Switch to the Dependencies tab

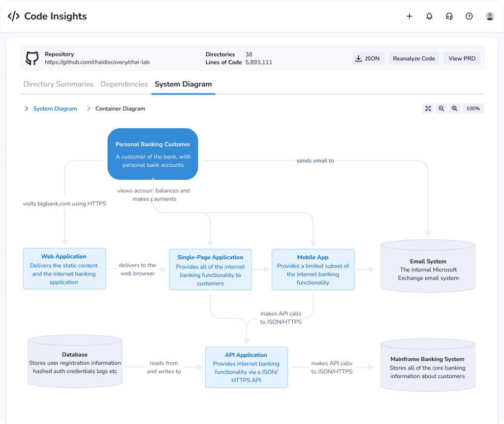[124, 84]
